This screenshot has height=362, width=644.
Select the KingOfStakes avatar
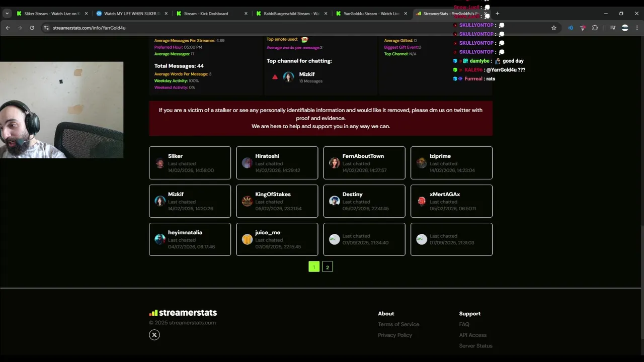pos(247,201)
